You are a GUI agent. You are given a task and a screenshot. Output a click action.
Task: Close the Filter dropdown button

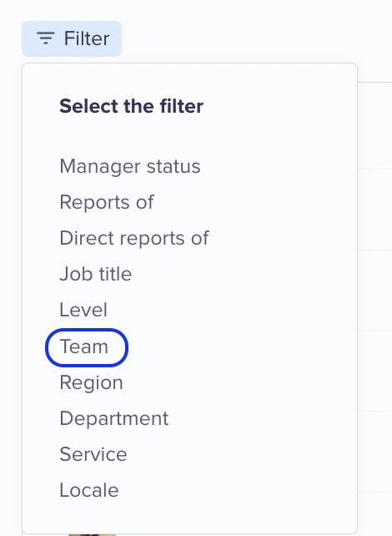72,38
